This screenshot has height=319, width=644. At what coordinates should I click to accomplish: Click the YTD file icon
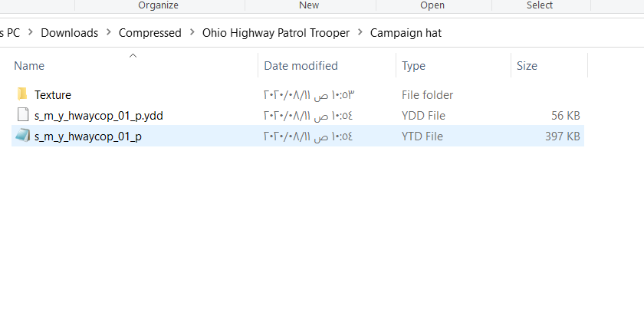point(21,136)
